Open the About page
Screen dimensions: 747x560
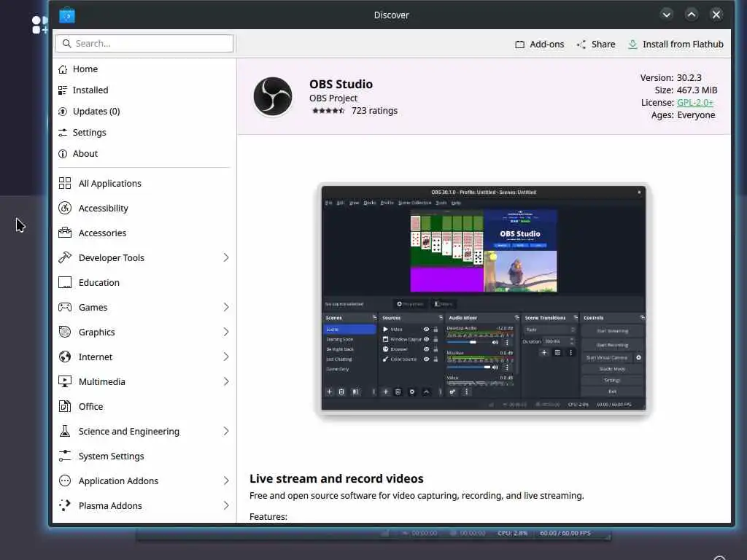point(144,153)
